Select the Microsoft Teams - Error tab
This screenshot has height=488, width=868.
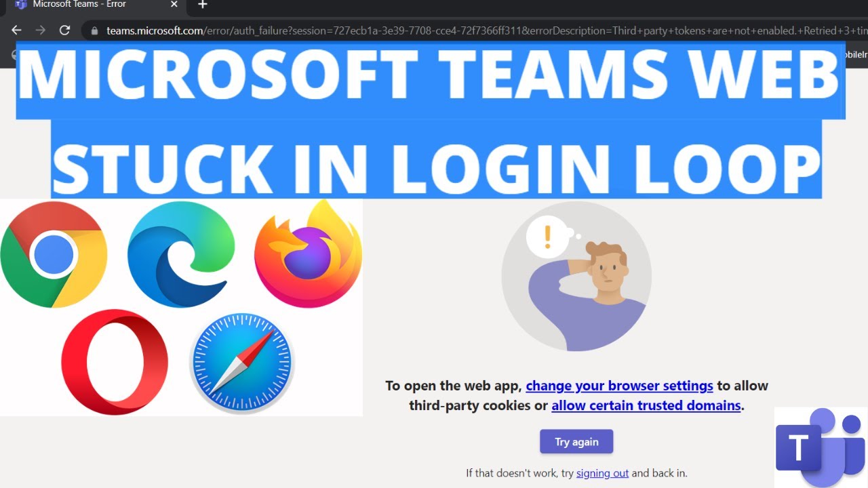96,5
